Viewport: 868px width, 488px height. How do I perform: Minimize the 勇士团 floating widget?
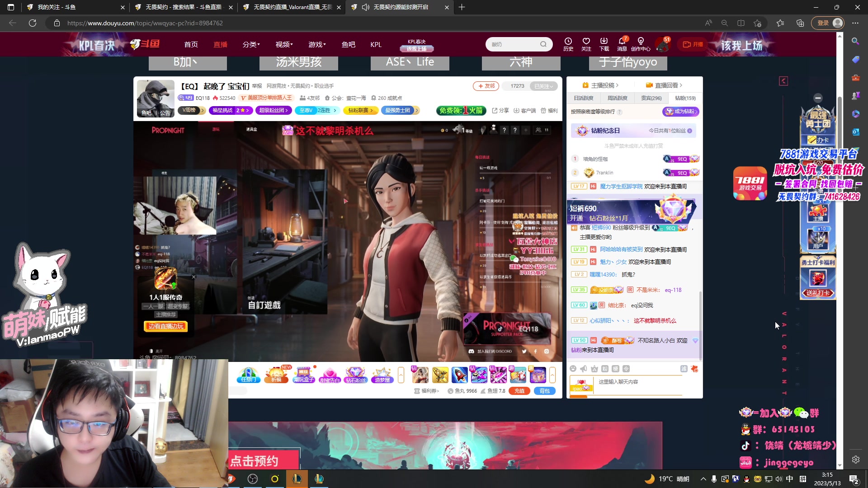(818, 98)
